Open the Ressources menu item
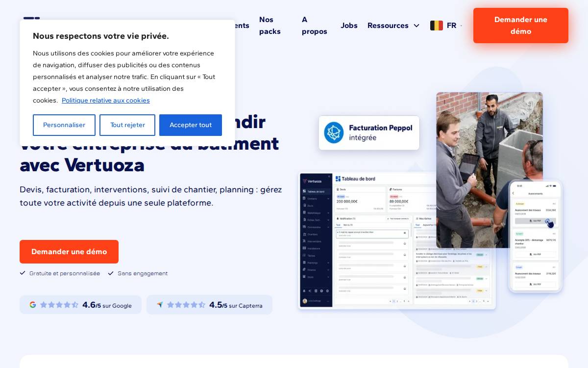The width and height of the screenshot is (588, 368). pyautogui.click(x=388, y=26)
